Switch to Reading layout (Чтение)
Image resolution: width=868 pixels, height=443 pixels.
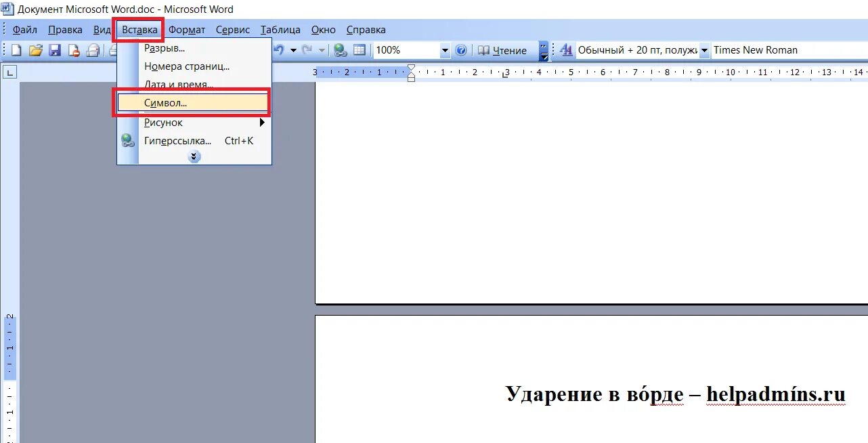coord(502,50)
